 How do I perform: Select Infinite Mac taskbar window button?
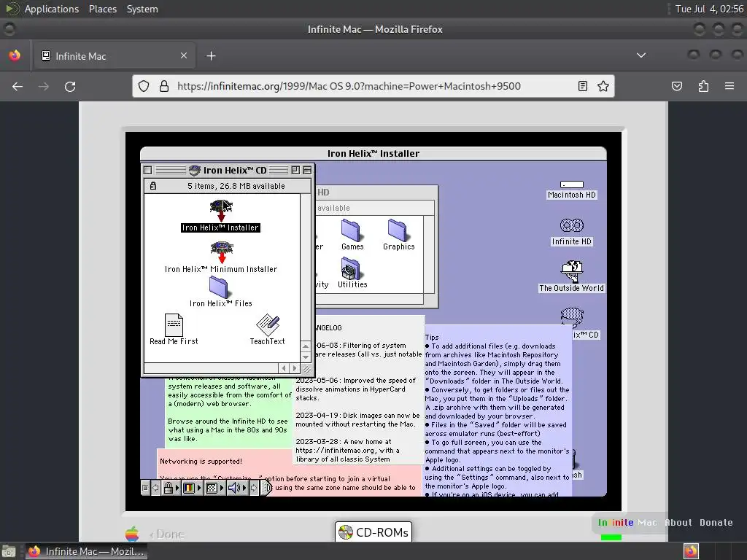[x=86, y=551]
